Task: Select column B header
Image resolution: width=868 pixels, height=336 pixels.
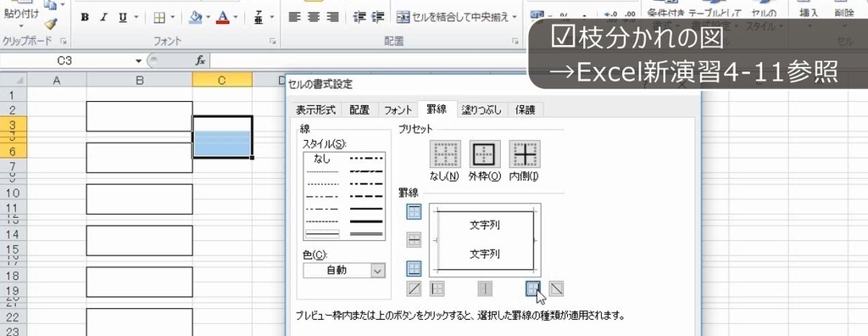Action: click(140, 81)
